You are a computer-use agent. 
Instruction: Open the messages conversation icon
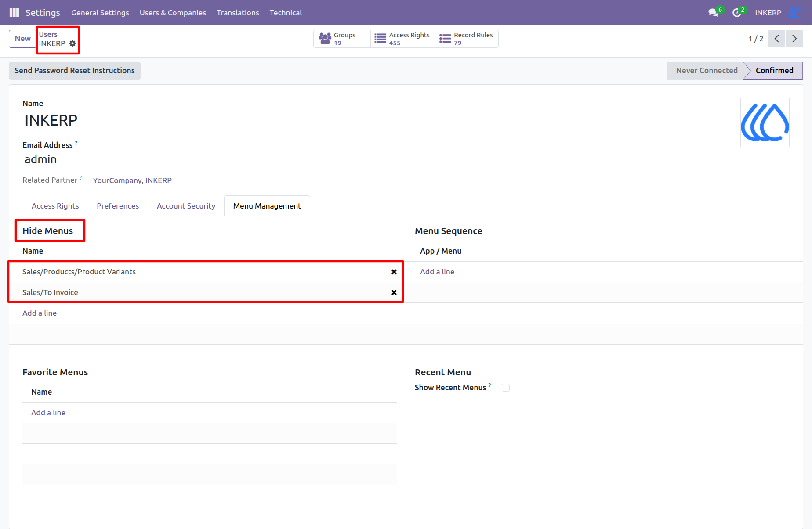[713, 13]
